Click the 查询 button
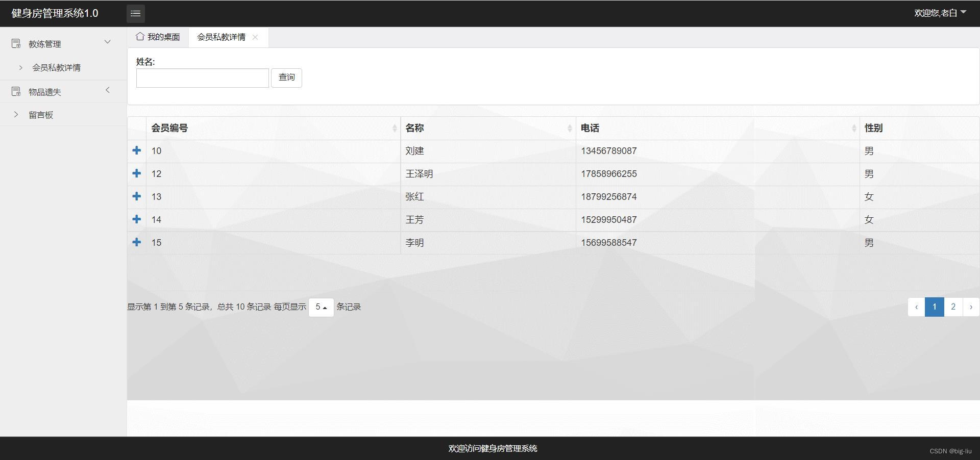Viewport: 980px width, 460px height. [x=286, y=78]
